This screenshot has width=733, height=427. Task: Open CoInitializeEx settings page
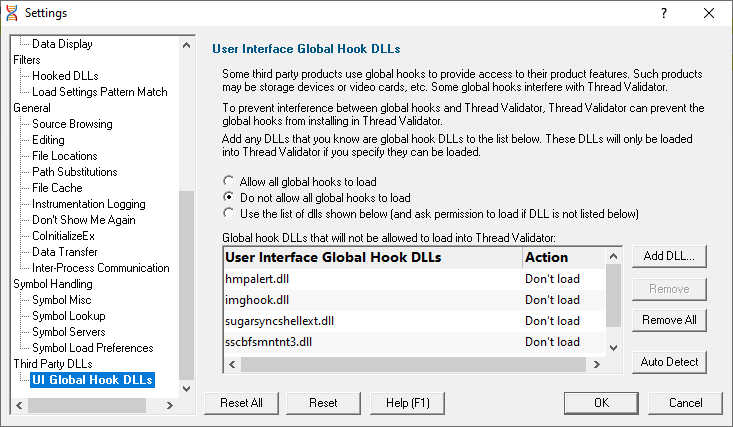tap(63, 236)
